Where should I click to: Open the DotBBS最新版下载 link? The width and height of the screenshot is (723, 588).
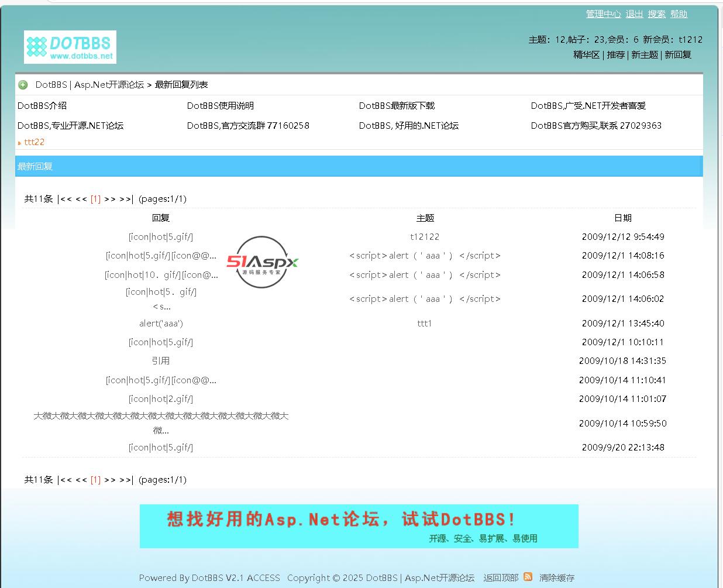pos(397,106)
